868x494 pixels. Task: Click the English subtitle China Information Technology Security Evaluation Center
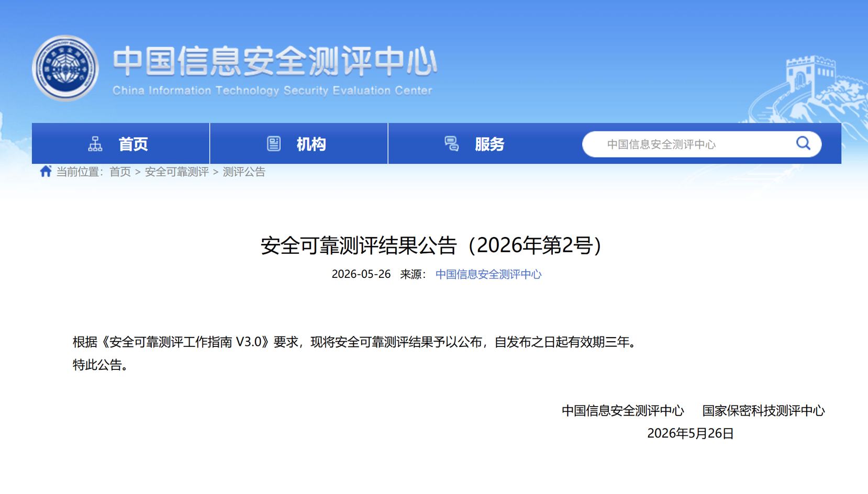272,91
